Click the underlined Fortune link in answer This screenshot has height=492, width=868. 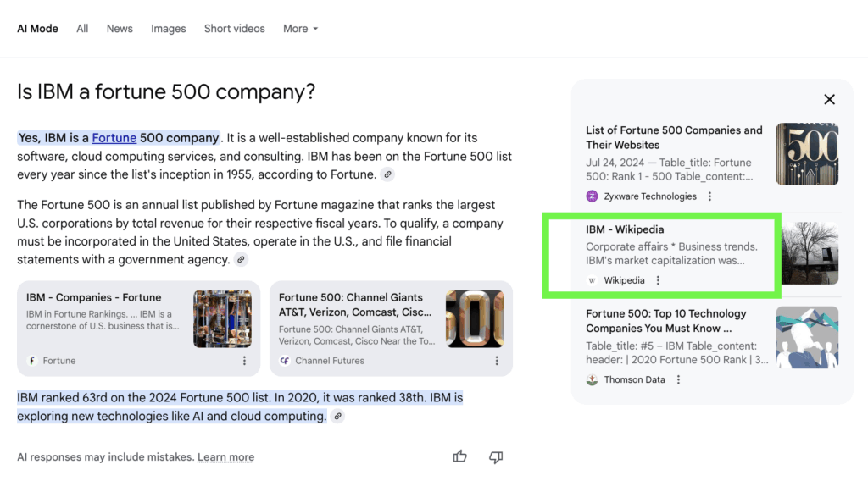pos(114,138)
